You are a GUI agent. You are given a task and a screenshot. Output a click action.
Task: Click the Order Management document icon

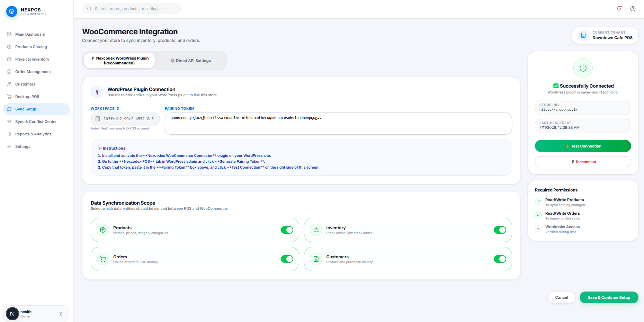click(9, 72)
